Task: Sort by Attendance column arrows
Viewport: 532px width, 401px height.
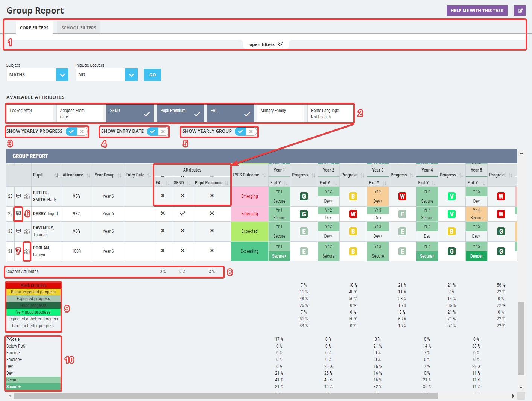Action: click(x=88, y=175)
